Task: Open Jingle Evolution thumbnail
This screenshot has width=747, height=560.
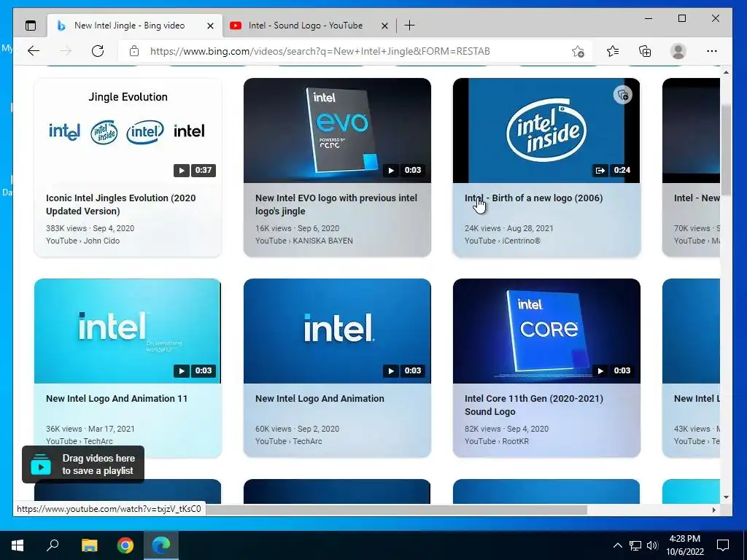Action: [128, 131]
